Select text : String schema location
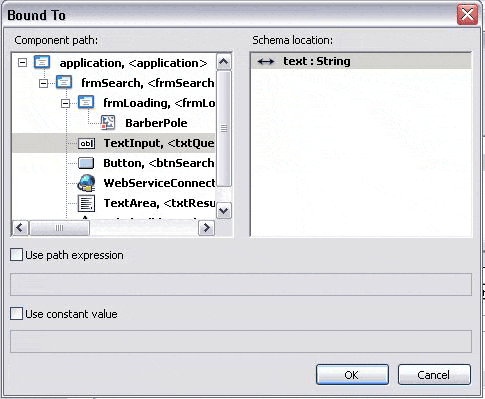Screen dimensions: 485x399 click(361, 61)
